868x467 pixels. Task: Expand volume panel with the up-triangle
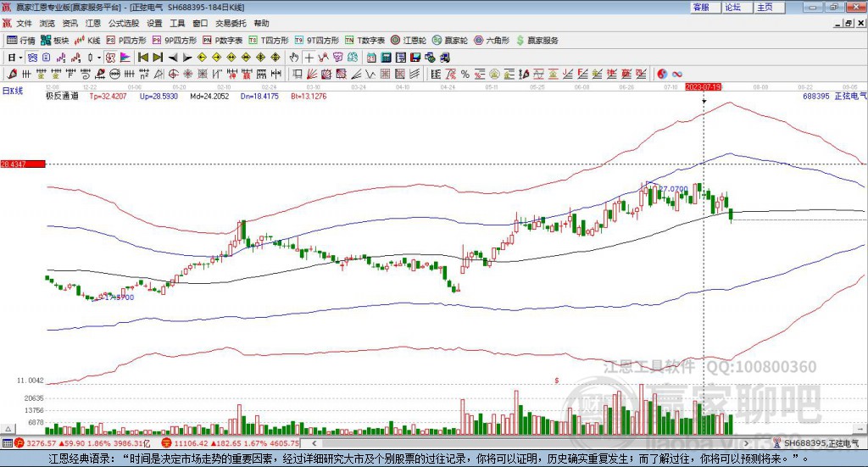coord(8,429)
